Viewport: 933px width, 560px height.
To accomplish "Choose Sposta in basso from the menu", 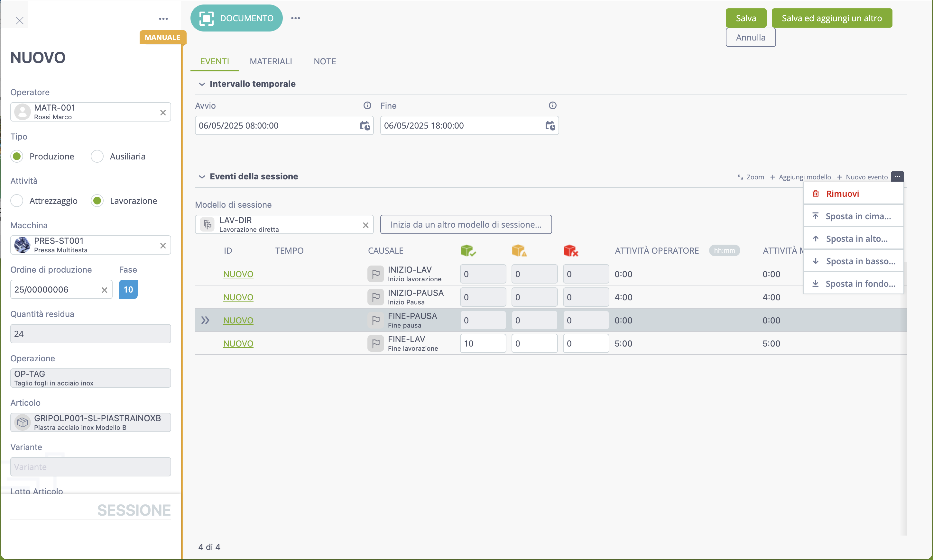I will 853,261.
